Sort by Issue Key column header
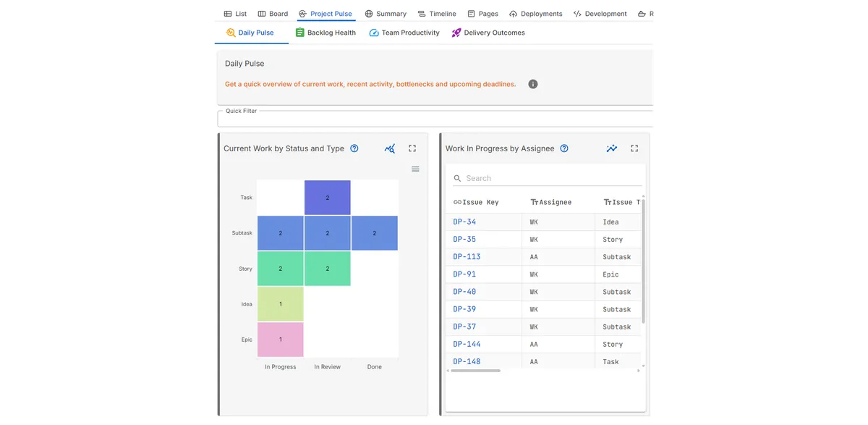This screenshot has height=425, width=868. (480, 203)
